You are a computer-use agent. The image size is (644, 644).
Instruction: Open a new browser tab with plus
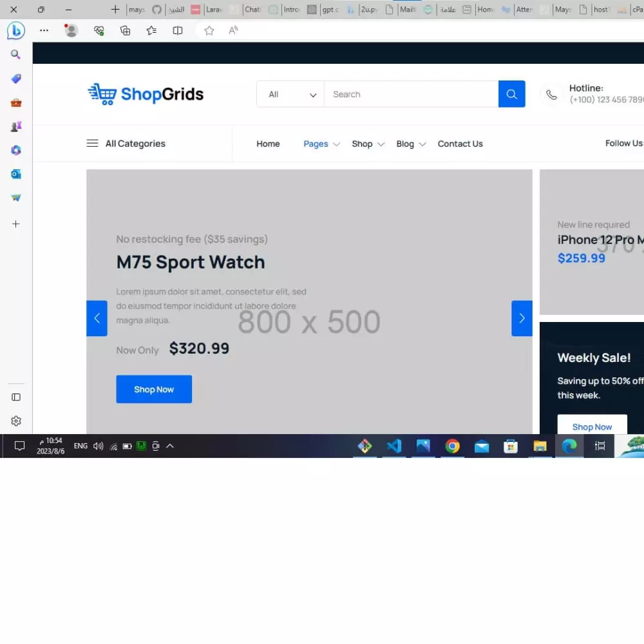pyautogui.click(x=115, y=10)
